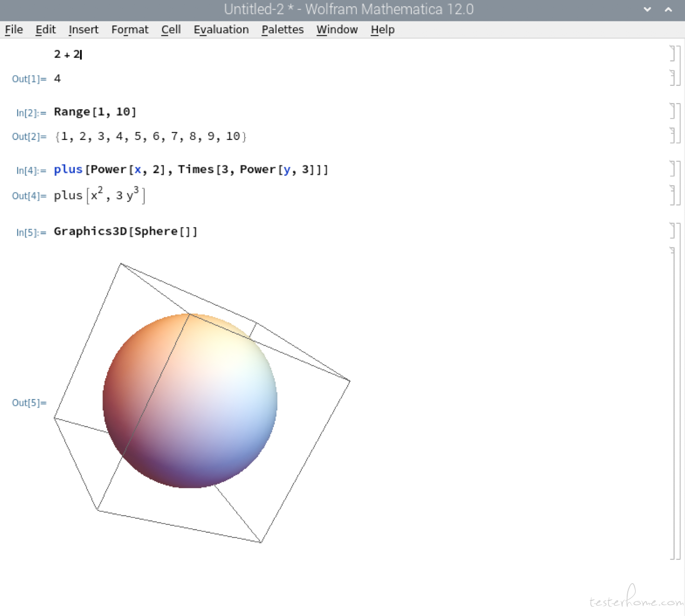Screen dimensions: 685x616
Task: Click Times[3, Power[y, 3]] in the input
Action: [251, 170]
